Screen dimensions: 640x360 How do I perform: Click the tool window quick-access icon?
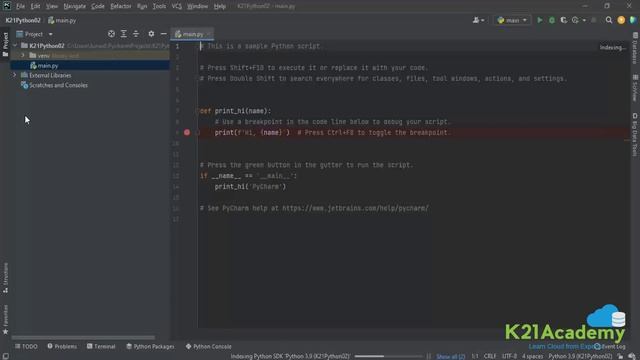[5, 356]
